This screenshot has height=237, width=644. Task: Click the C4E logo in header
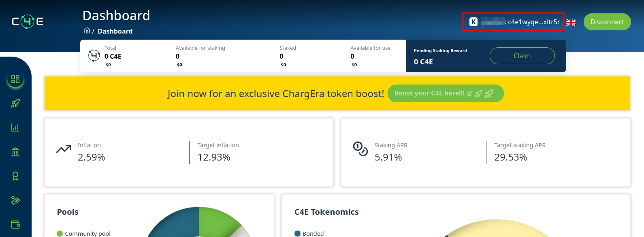click(28, 21)
